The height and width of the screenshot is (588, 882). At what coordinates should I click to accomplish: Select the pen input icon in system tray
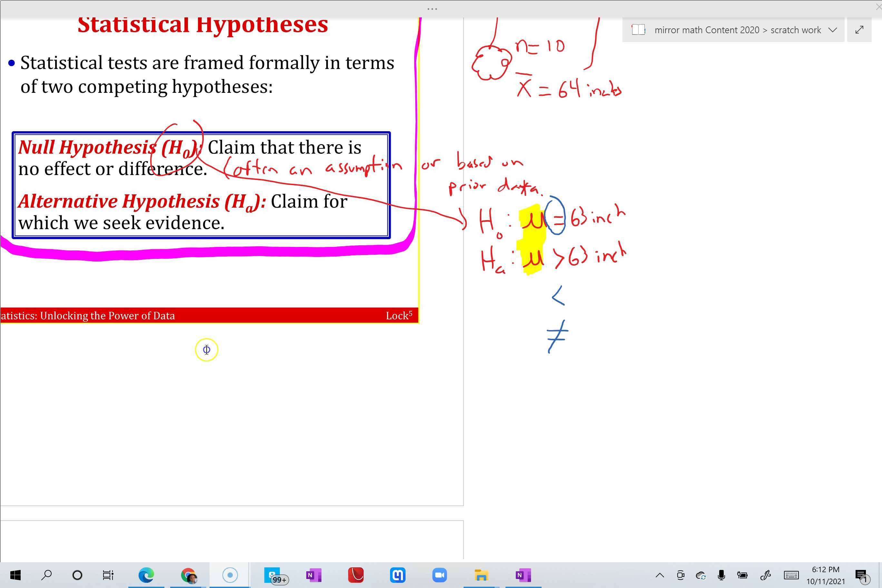coord(766,575)
